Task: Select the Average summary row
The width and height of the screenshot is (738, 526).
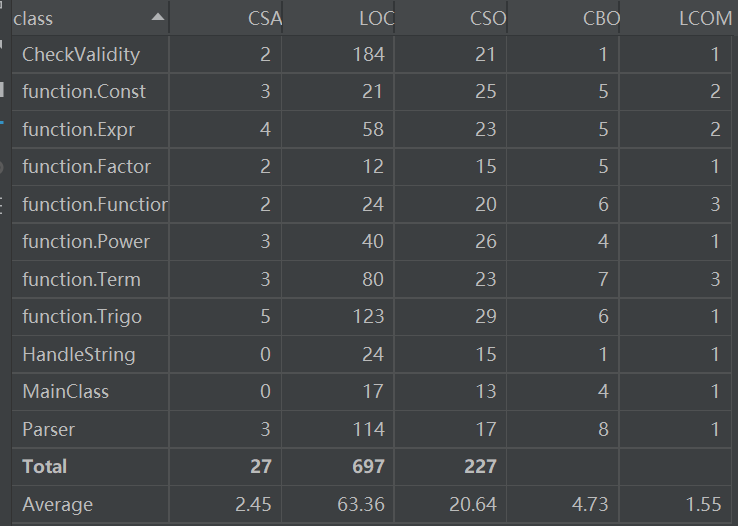Action: coord(57,504)
